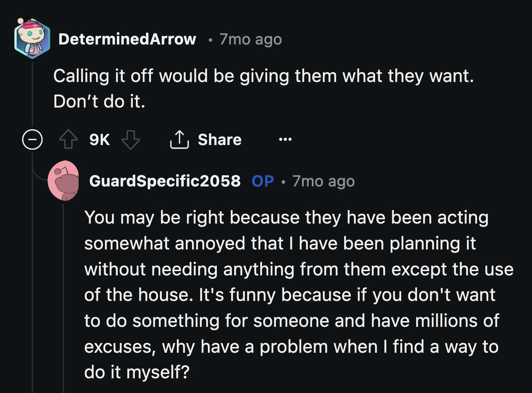Click GuardSpecific2058's pink avatar
The image size is (532, 393).
[64, 181]
